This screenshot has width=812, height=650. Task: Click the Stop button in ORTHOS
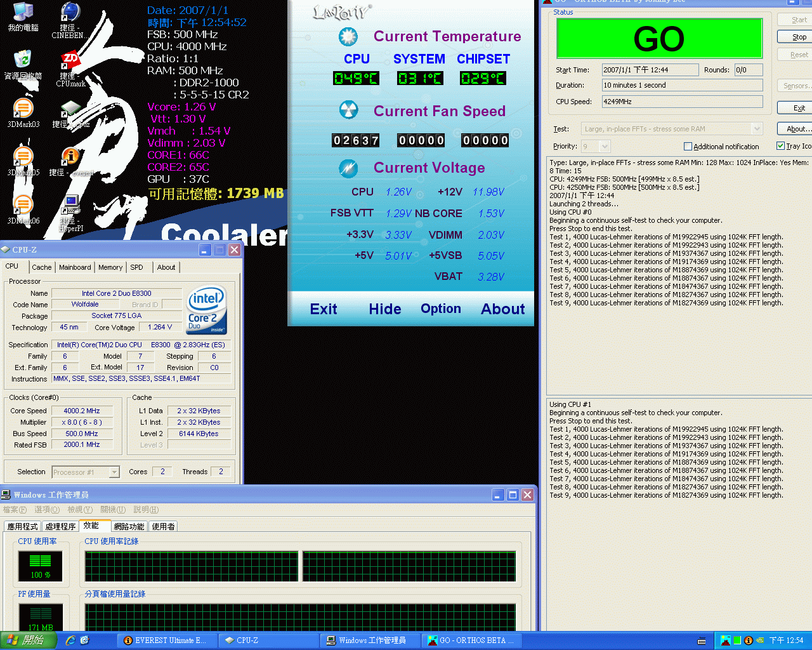pyautogui.click(x=796, y=37)
